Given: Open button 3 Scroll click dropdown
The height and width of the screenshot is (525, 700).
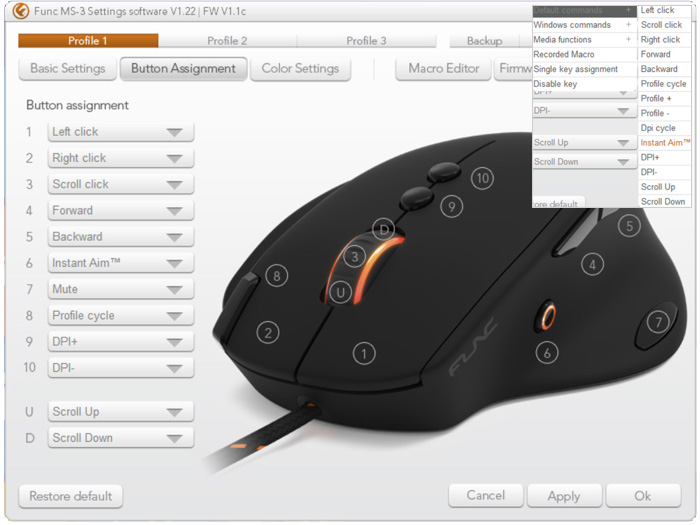Looking at the screenshot, I should point(121,184).
